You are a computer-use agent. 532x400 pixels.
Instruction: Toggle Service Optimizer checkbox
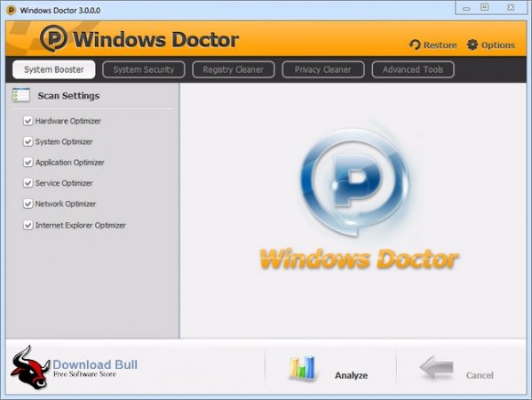coord(28,183)
